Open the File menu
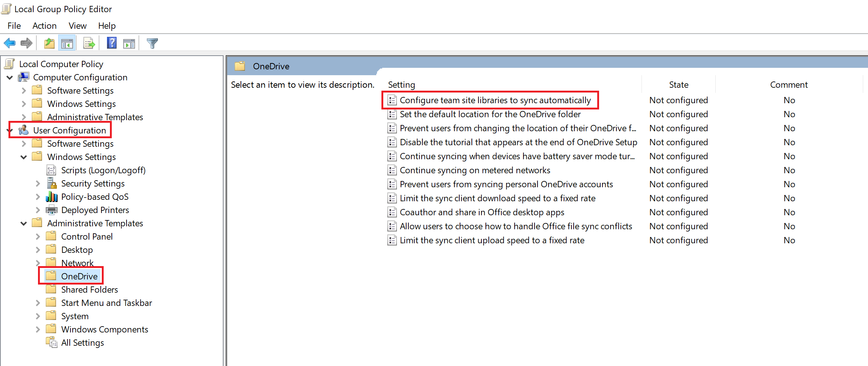Viewport: 868px width, 366px height. tap(14, 26)
